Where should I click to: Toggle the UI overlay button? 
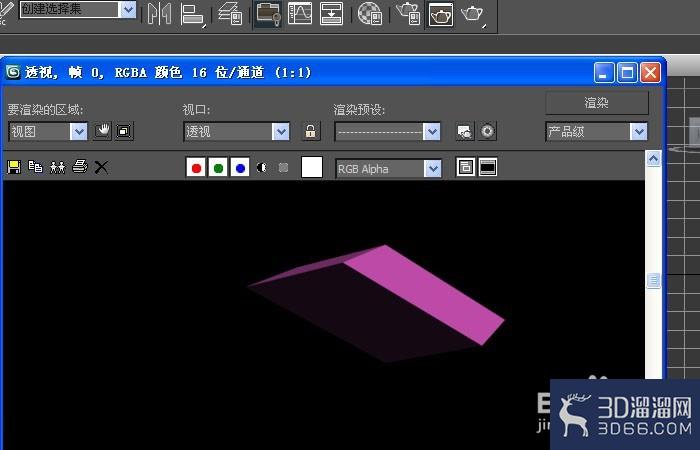click(x=465, y=167)
